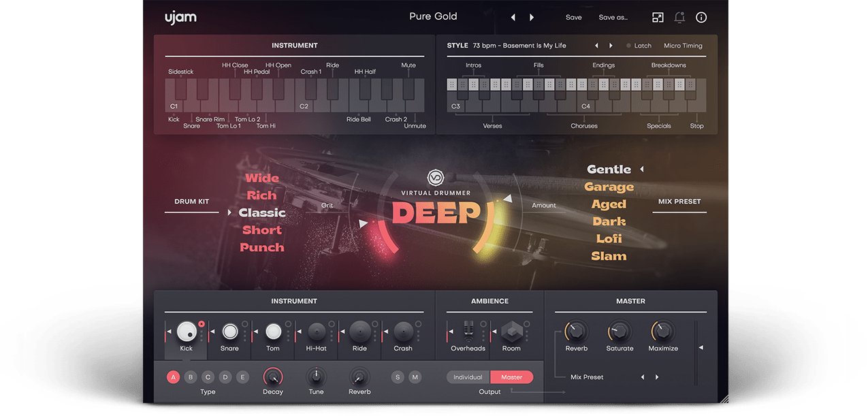Screen dimensions: 868x416
Task: Select the Rich drum kit
Action: click(262, 195)
